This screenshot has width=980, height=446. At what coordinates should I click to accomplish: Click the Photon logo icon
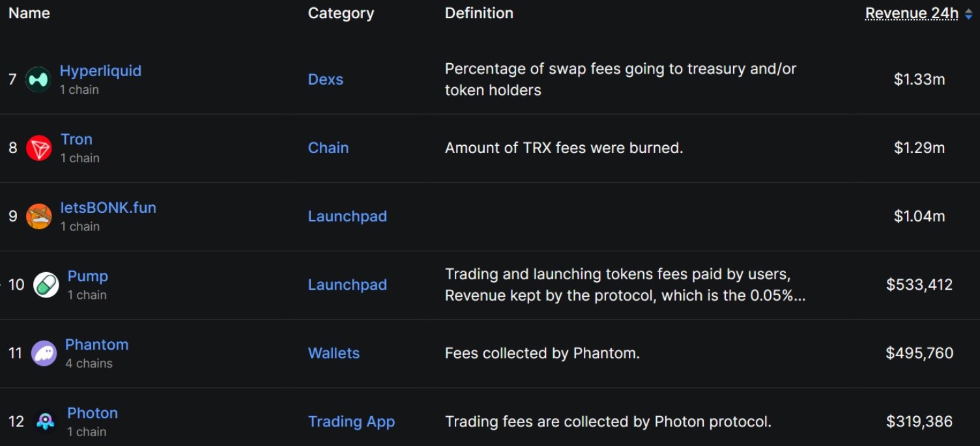pos(44,421)
